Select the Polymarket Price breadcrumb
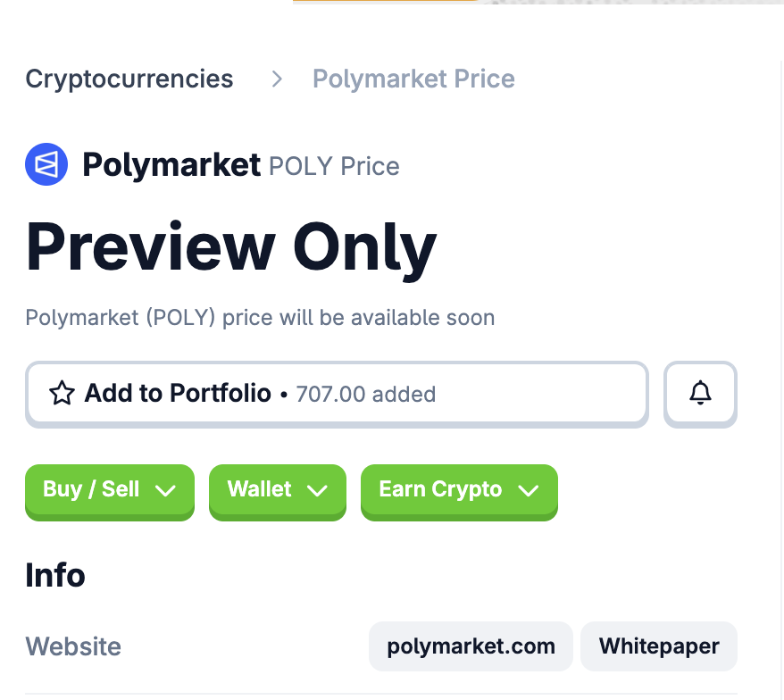This screenshot has width=784, height=700. point(413,79)
